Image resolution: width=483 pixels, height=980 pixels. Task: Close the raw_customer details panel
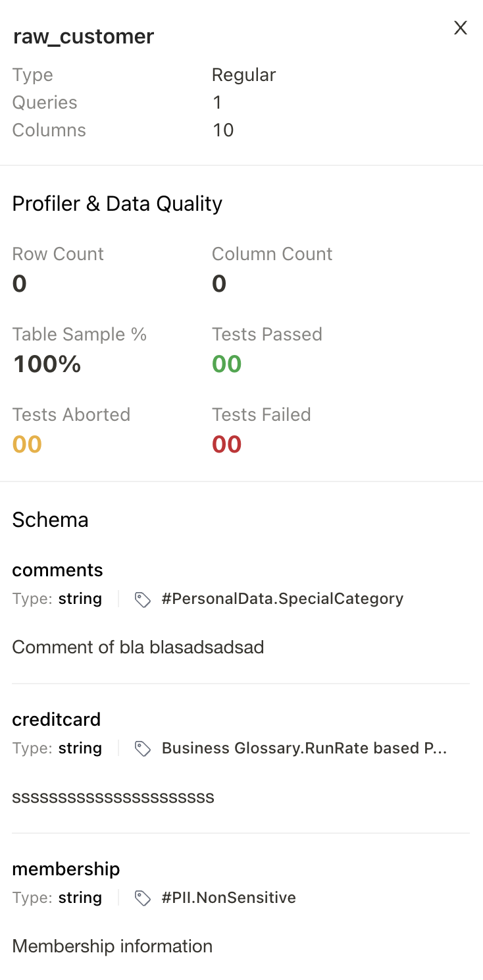coord(460,28)
